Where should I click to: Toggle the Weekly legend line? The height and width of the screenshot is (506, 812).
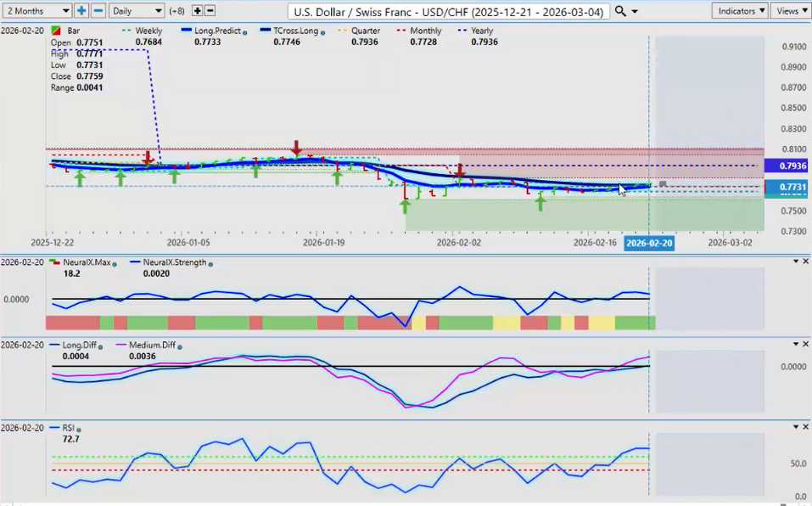(x=142, y=31)
